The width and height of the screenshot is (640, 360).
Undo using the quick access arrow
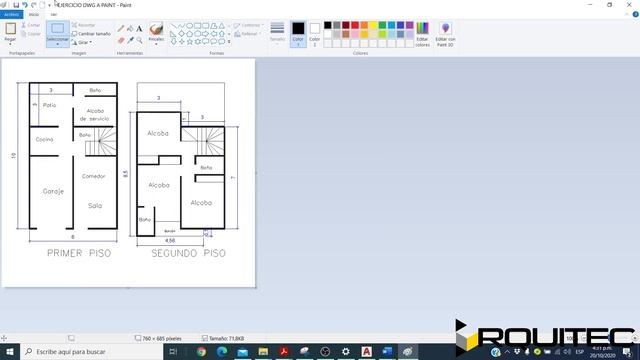coord(25,5)
